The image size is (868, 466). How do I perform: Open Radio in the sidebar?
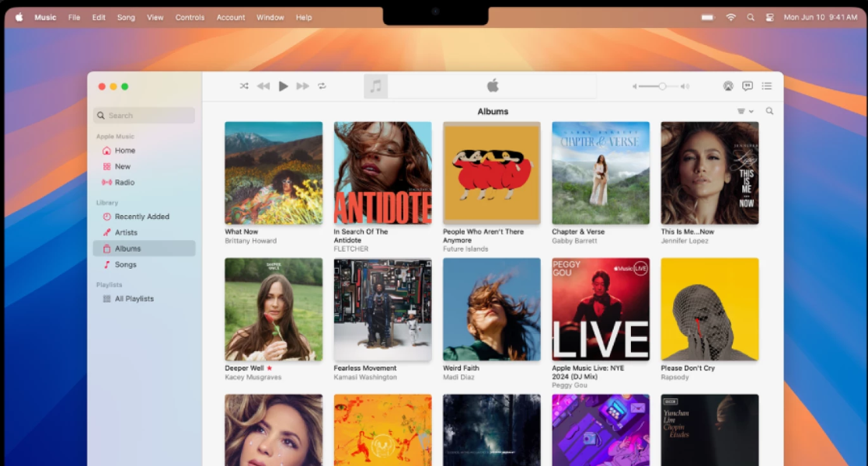point(144,182)
